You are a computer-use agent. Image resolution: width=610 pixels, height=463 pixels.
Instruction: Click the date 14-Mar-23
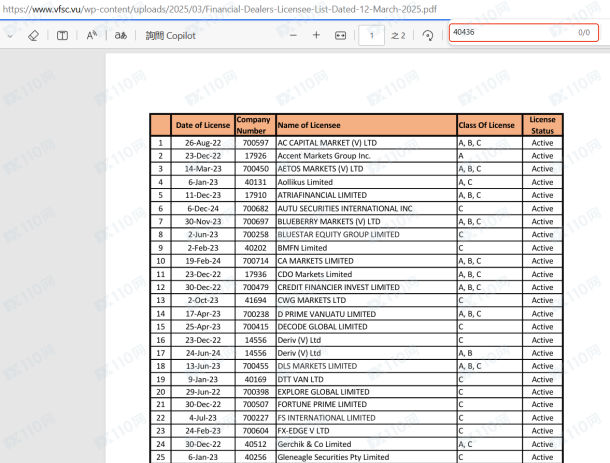(203, 169)
